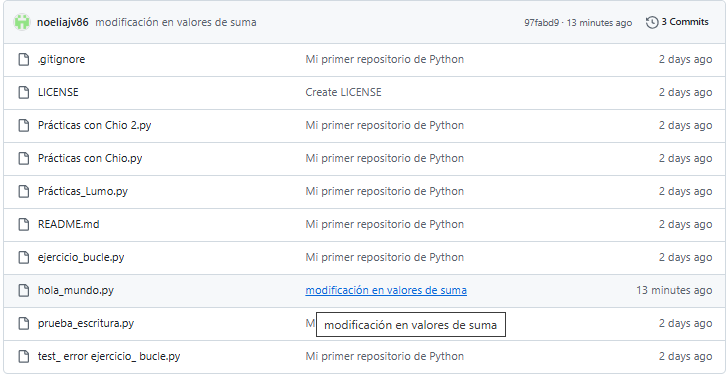
Task: Click the file icon for Prácticas_Lumo.py
Action: pos(24,191)
